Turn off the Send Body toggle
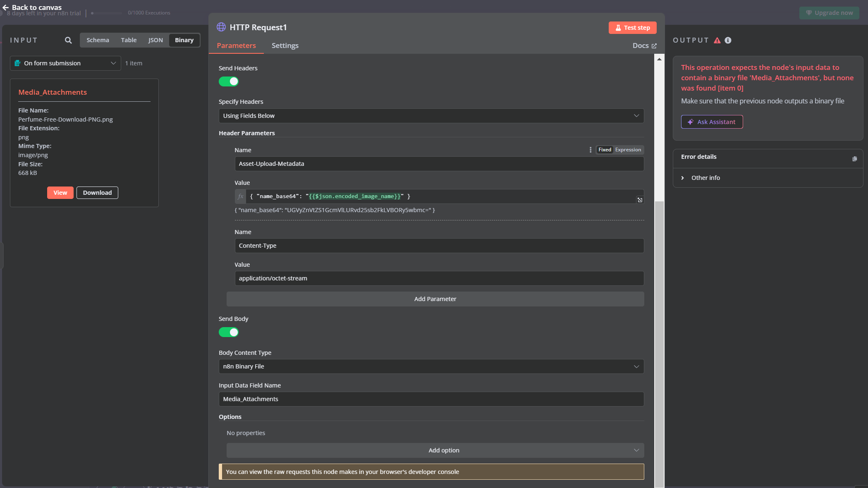 229,332
